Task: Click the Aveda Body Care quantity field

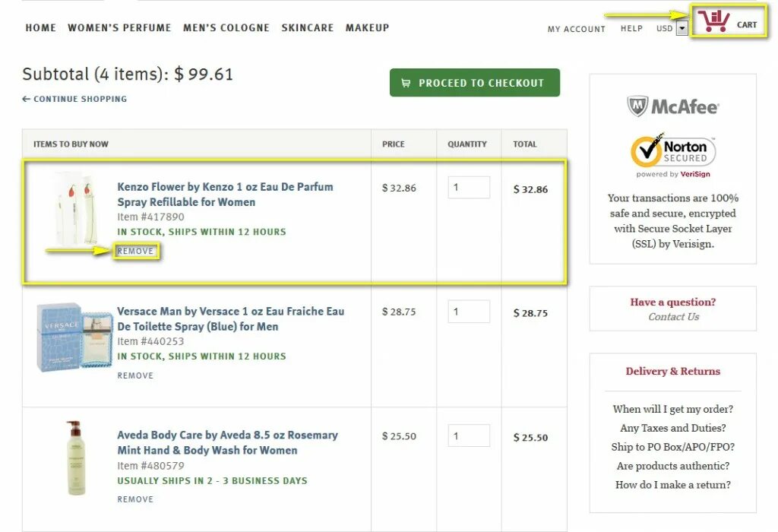Action: click(469, 435)
